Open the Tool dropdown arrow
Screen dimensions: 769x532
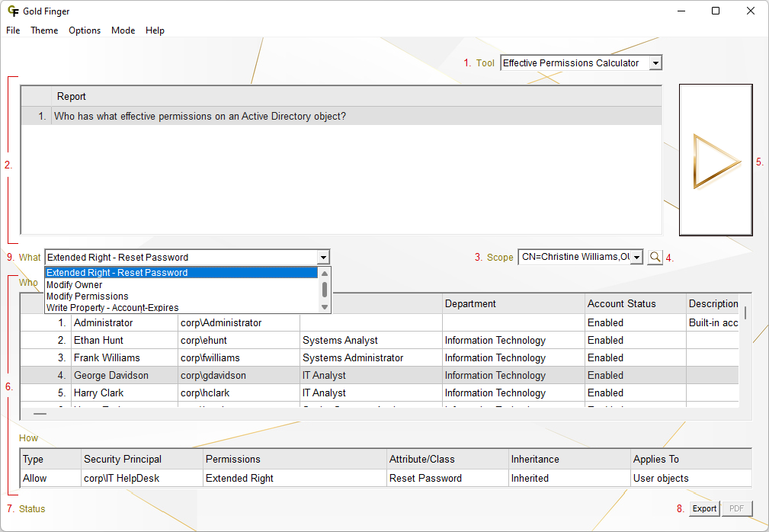tap(655, 62)
